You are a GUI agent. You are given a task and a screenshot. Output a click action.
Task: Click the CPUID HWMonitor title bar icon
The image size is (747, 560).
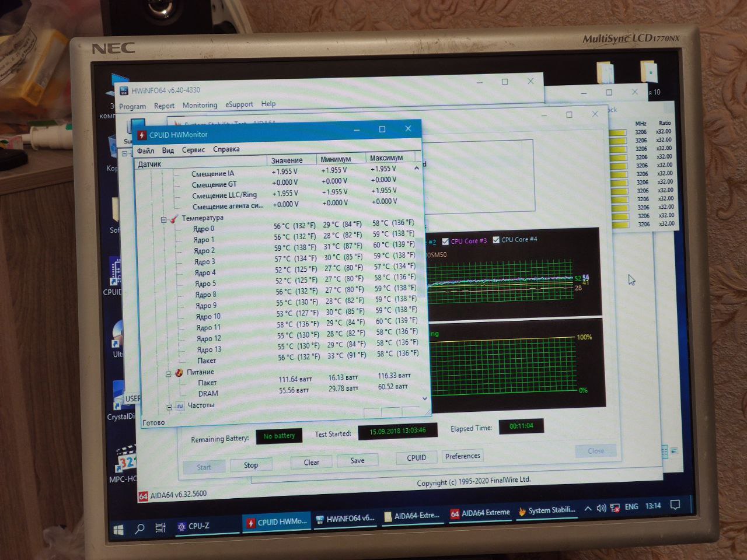coord(141,135)
